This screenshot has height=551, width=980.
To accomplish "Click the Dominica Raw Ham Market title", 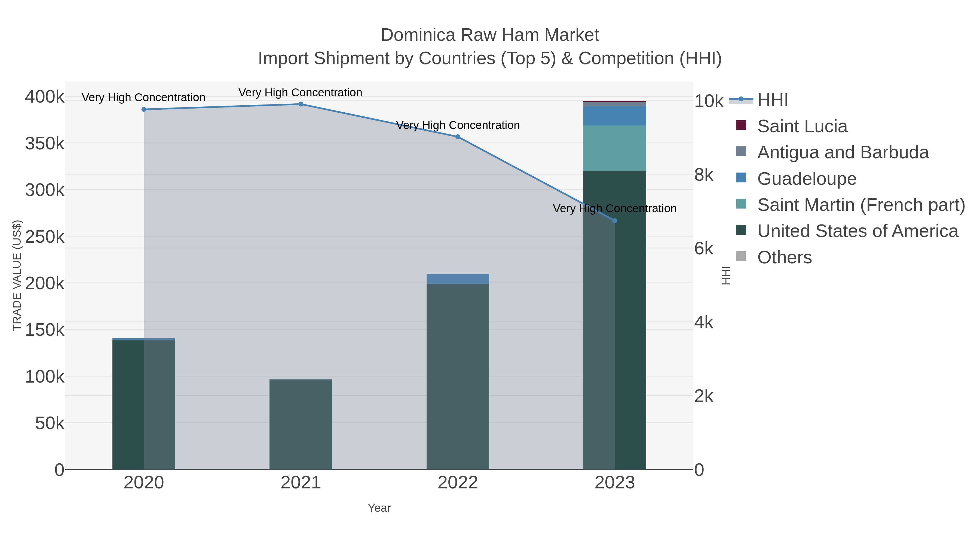I will 490,35.
